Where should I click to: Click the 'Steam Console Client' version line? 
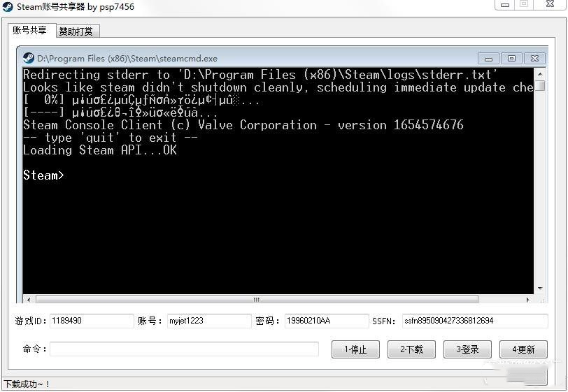coord(243,125)
